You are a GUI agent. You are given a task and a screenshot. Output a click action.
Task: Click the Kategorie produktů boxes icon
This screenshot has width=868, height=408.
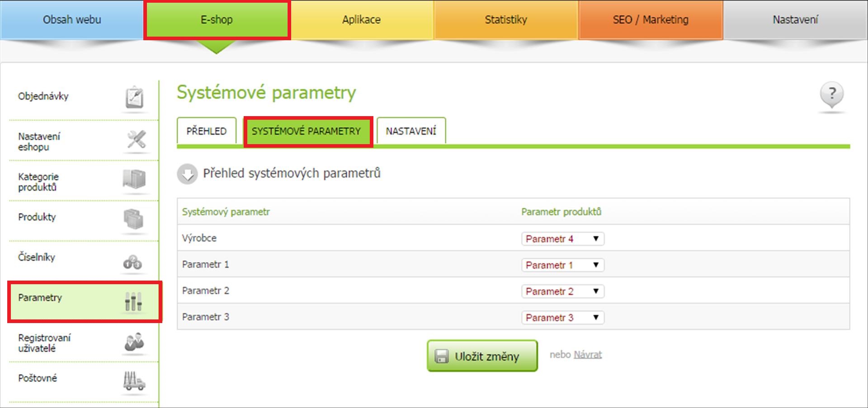[134, 179]
